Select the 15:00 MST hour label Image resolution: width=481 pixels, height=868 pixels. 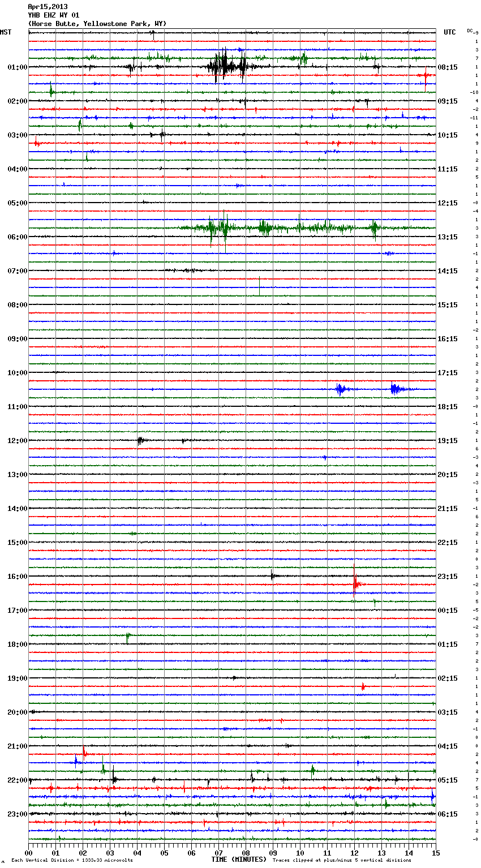pos(18,543)
